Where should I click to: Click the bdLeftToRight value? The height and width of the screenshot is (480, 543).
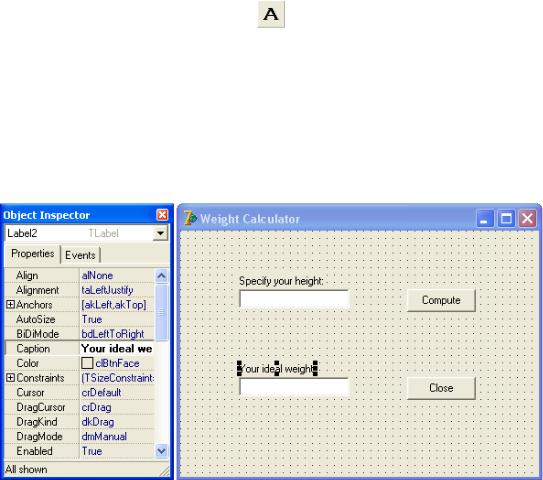[113, 334]
